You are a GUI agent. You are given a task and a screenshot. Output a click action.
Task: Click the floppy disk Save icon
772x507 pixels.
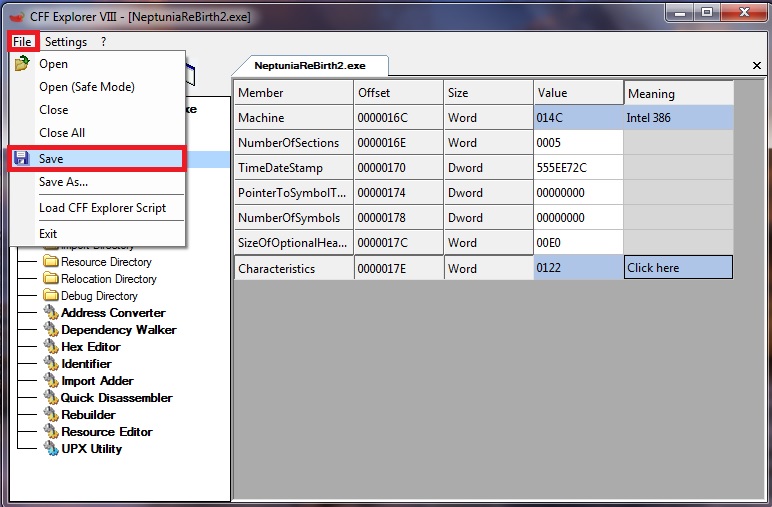point(21,158)
